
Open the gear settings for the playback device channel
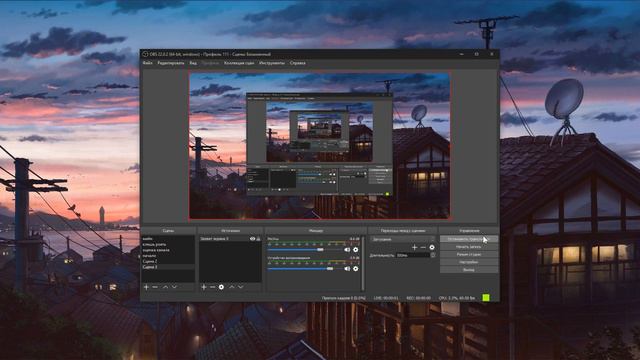pyautogui.click(x=356, y=269)
